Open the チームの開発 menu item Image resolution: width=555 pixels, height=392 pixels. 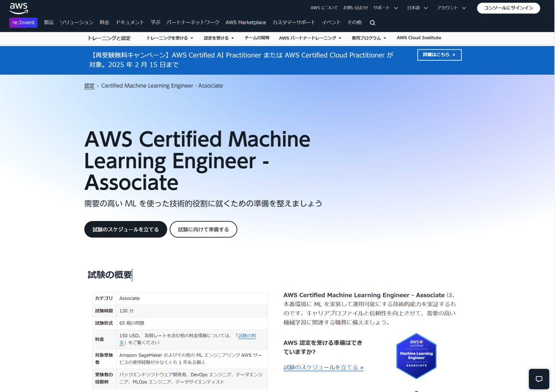[x=257, y=37]
